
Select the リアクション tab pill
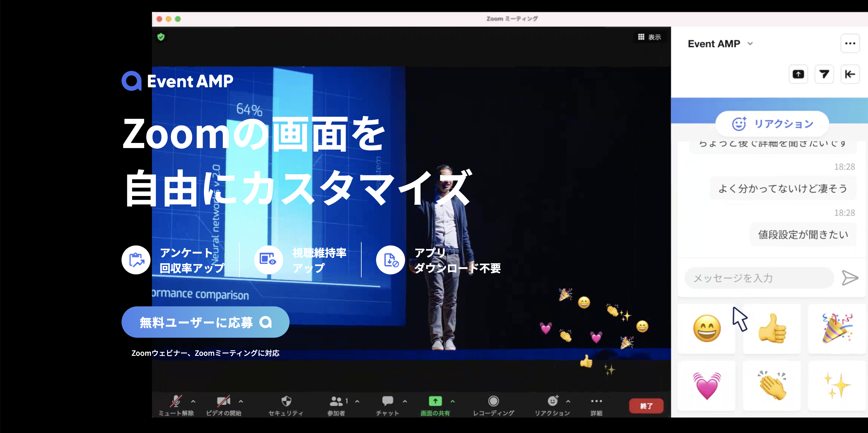[x=772, y=124]
